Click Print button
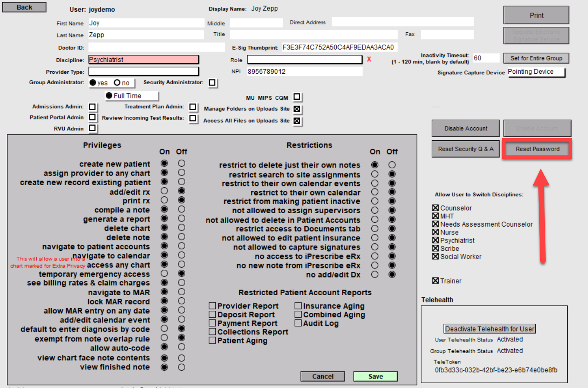 pyautogui.click(x=536, y=15)
